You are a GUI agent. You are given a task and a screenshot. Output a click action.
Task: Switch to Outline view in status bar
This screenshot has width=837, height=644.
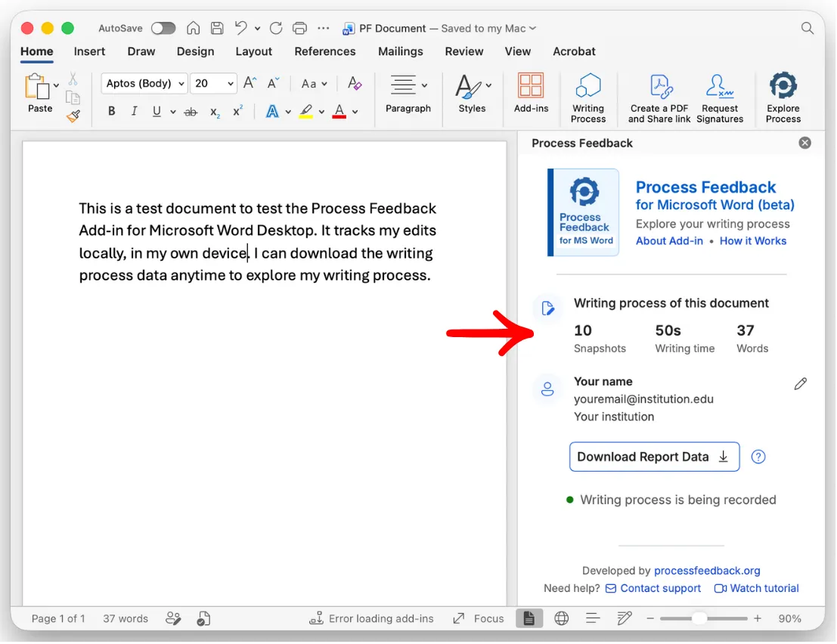point(593,618)
